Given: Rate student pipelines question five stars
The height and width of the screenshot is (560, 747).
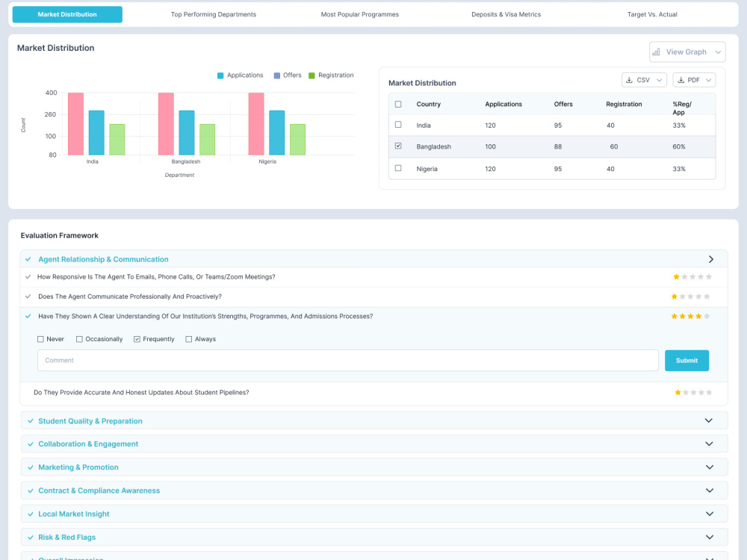Looking at the screenshot, I should click(x=709, y=393).
